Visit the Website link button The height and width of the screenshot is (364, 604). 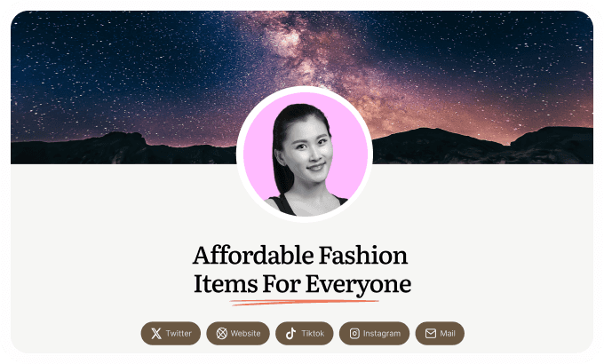pyautogui.click(x=238, y=334)
